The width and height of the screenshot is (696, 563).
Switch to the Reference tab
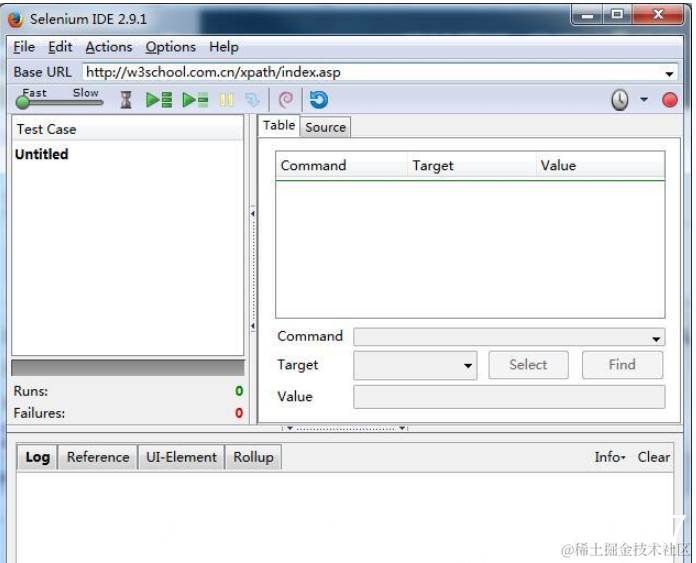(98, 457)
